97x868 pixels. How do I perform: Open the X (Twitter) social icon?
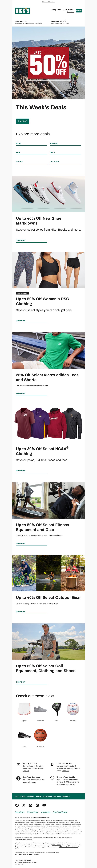pyautogui.click(x=24, y=805)
